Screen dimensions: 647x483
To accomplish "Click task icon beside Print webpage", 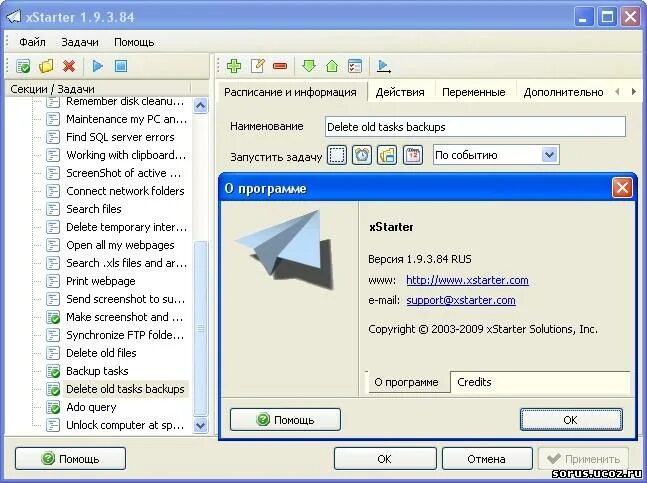I will tap(53, 281).
